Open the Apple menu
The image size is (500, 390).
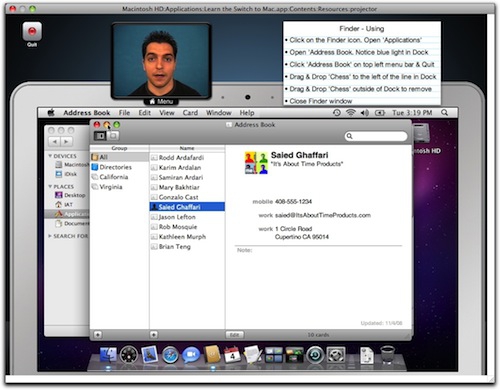(51, 113)
